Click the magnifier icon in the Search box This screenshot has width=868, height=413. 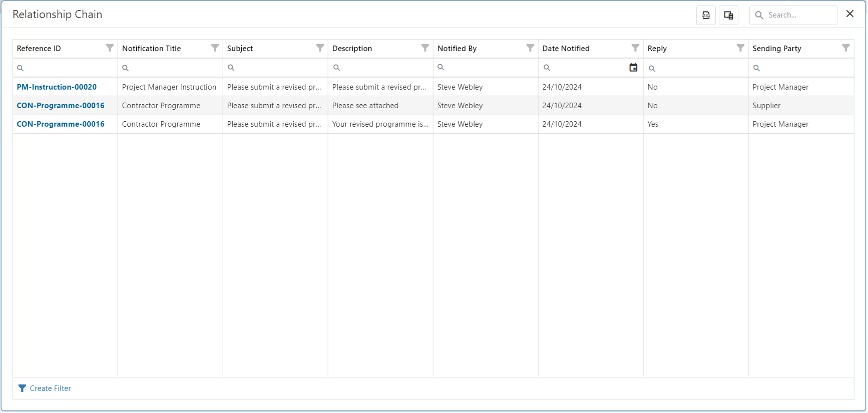(x=759, y=15)
